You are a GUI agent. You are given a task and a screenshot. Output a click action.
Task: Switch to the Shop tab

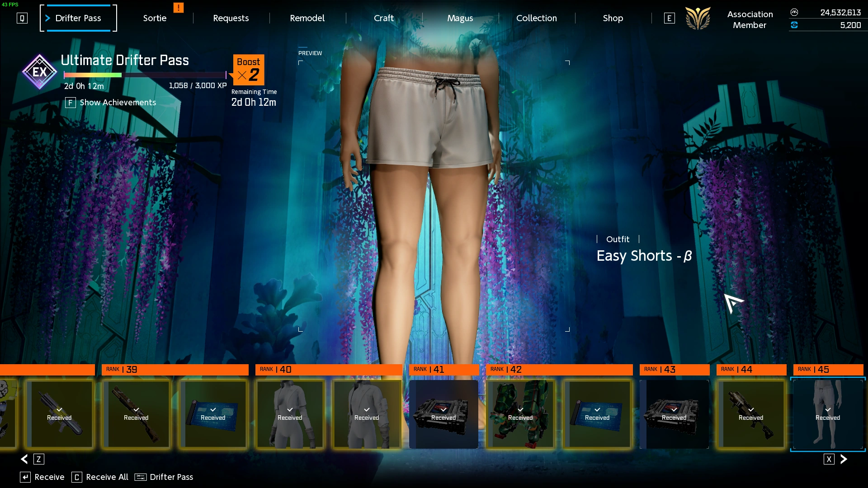(613, 18)
